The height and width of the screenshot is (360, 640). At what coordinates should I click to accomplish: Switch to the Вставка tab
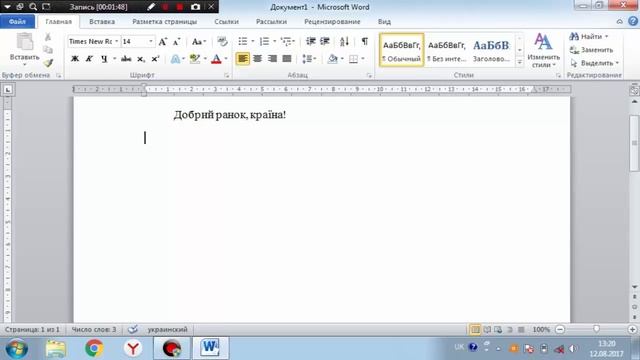pos(102,22)
